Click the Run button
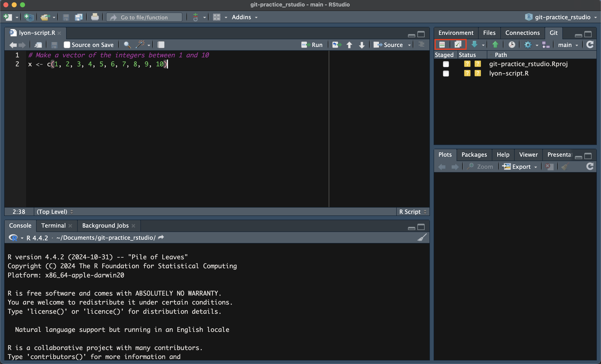 [x=312, y=45]
